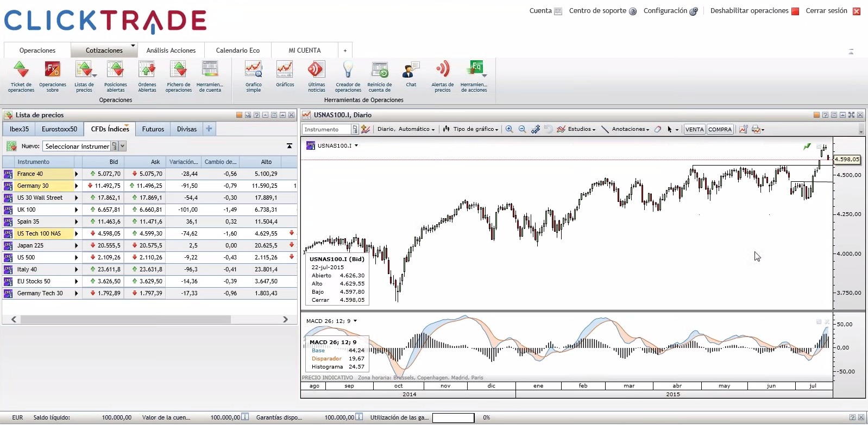The height and width of the screenshot is (425, 868).
Task: Open Seleccionar instrumento combo arrow
Action: (x=123, y=146)
